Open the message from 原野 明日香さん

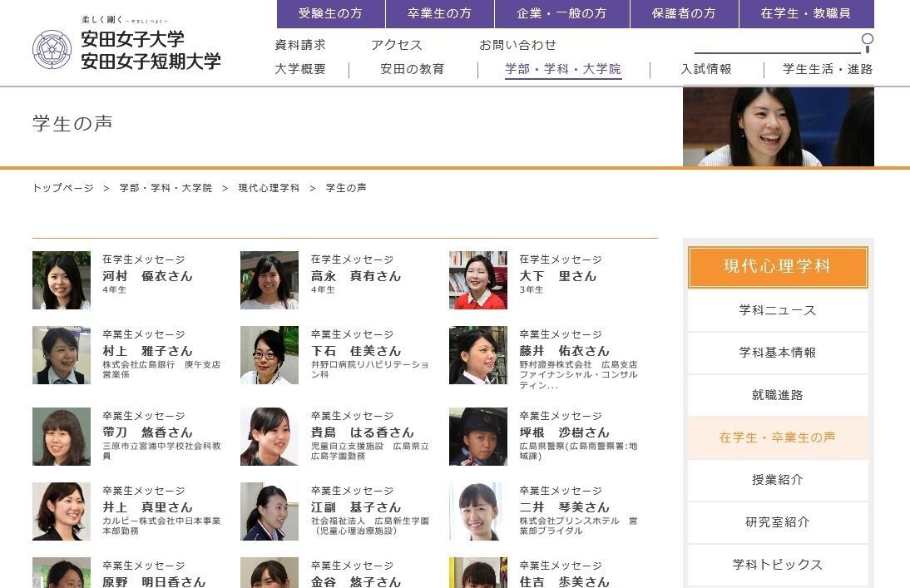click(x=154, y=581)
